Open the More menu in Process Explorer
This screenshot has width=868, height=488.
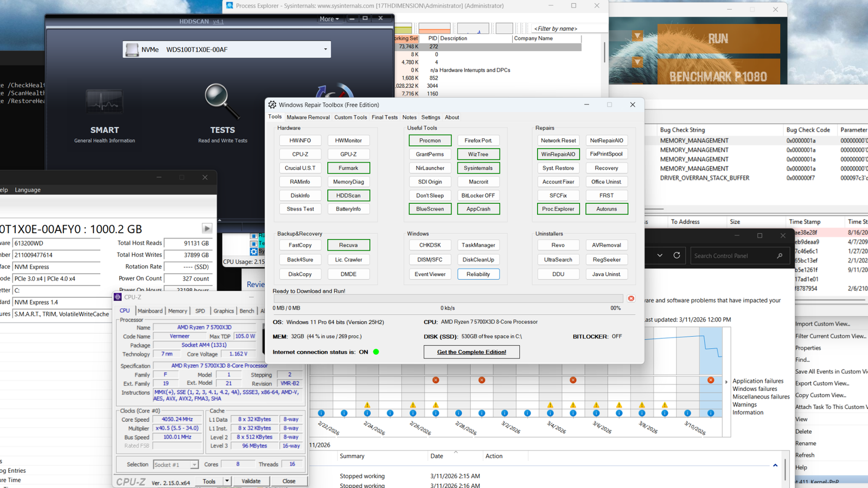point(329,18)
